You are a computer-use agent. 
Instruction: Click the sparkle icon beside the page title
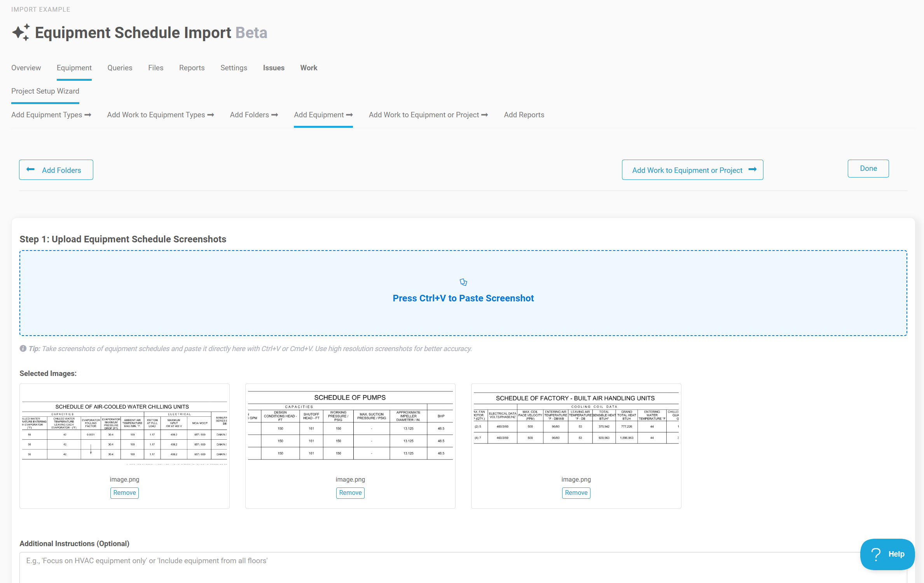[x=21, y=32]
